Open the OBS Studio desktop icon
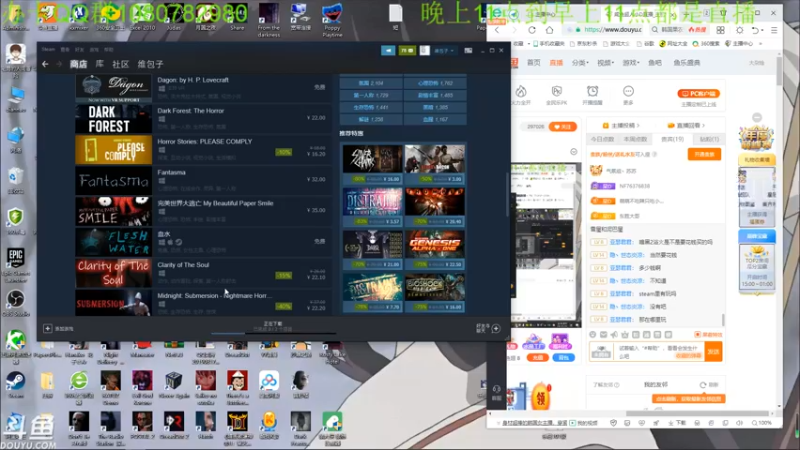 click(x=15, y=303)
